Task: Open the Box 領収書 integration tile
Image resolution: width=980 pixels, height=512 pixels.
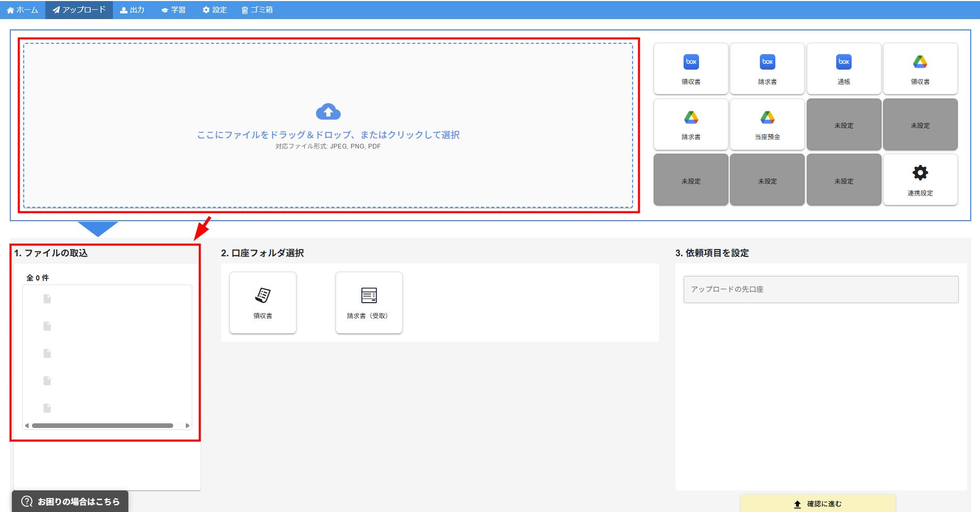Action: 691,69
